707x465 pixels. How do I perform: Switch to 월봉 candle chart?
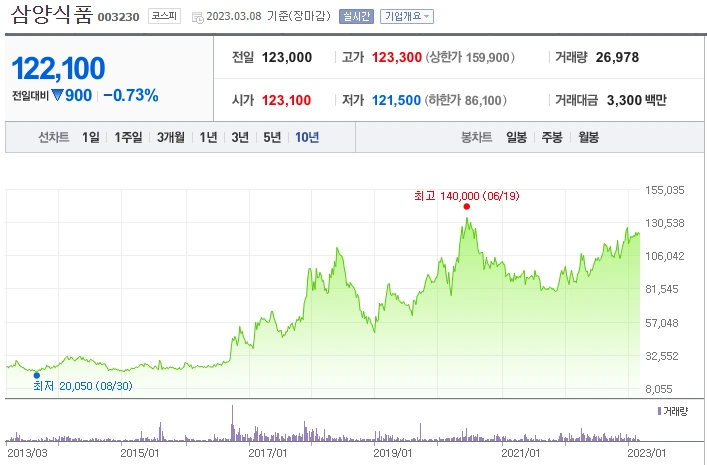point(588,137)
